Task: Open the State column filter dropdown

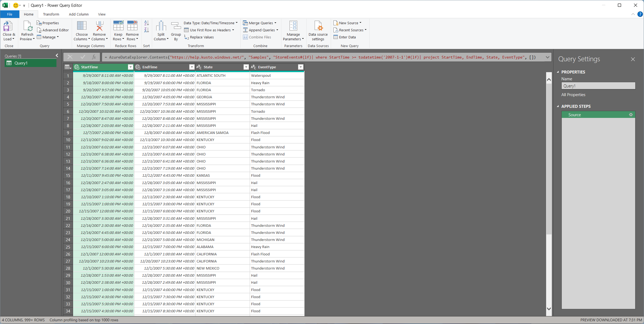Action: [x=246, y=67]
